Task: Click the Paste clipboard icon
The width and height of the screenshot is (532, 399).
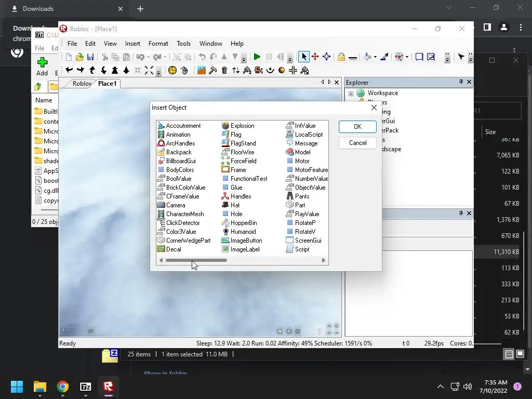Action: coord(126,57)
